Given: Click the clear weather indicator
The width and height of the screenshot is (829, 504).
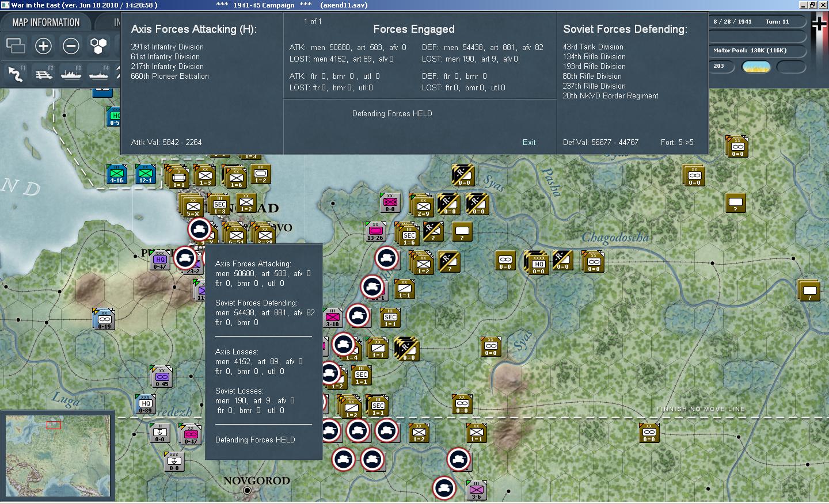Looking at the screenshot, I should click(x=756, y=67).
